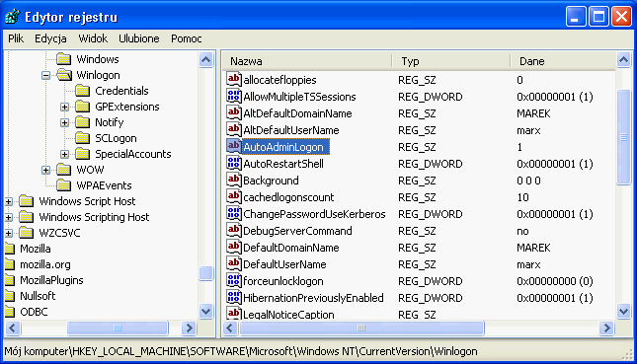Select the Credentials folder icon
The width and height of the screenshot is (637, 364).
click(83, 91)
